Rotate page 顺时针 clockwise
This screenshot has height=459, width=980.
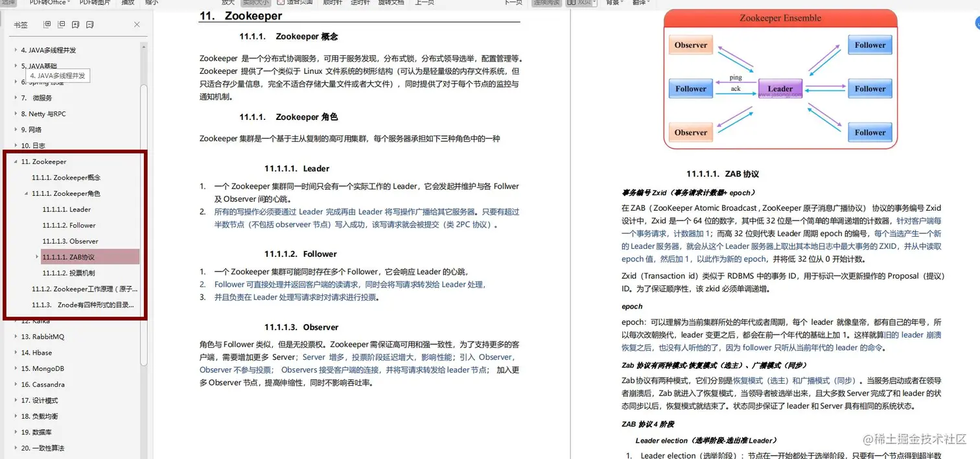click(x=332, y=3)
